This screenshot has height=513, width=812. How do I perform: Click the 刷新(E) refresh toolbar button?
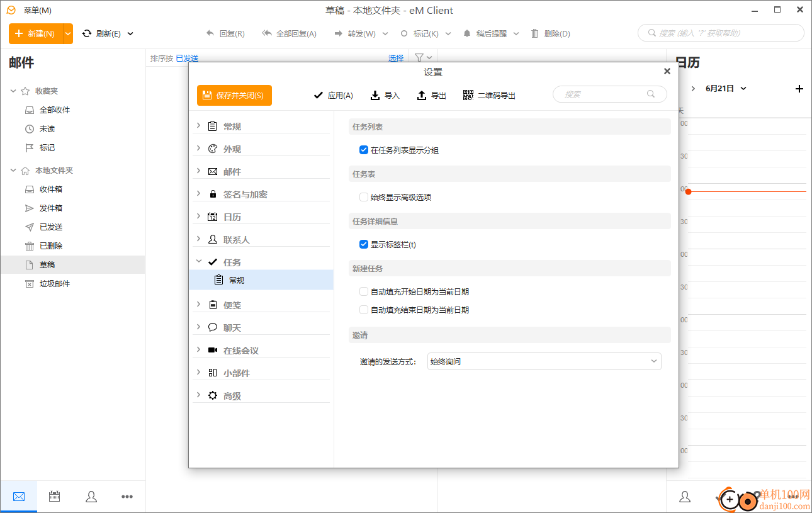pyautogui.click(x=102, y=33)
